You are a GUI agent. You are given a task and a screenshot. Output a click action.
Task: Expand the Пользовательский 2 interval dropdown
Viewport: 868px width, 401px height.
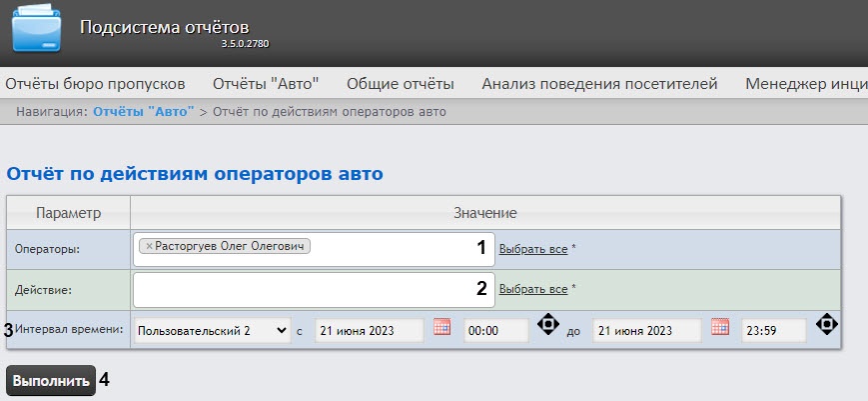point(212,330)
